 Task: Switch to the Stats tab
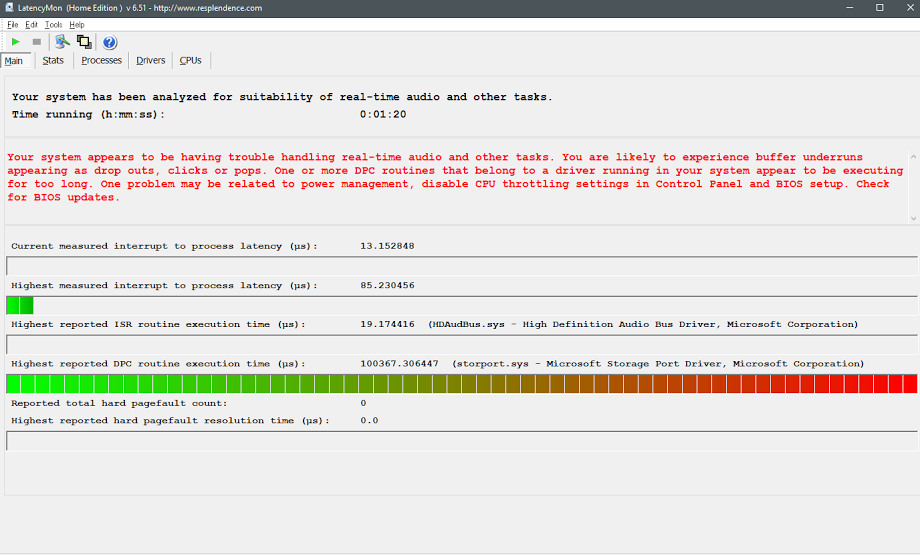coord(53,60)
